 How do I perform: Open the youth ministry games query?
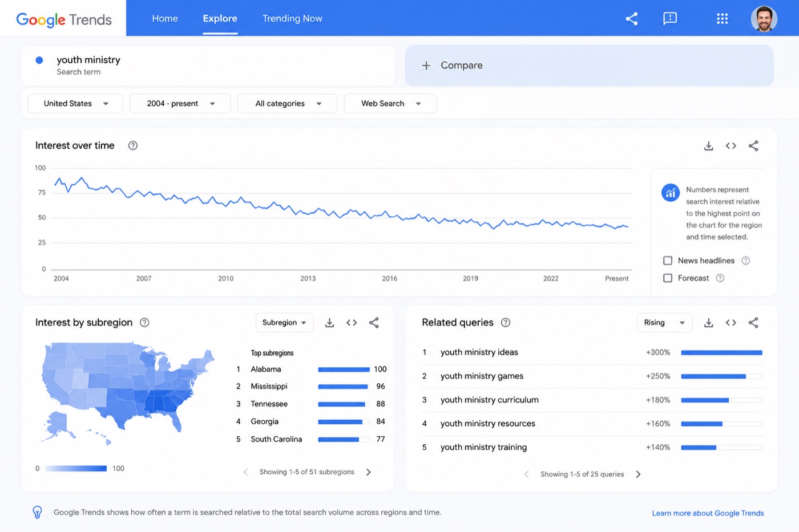482,376
